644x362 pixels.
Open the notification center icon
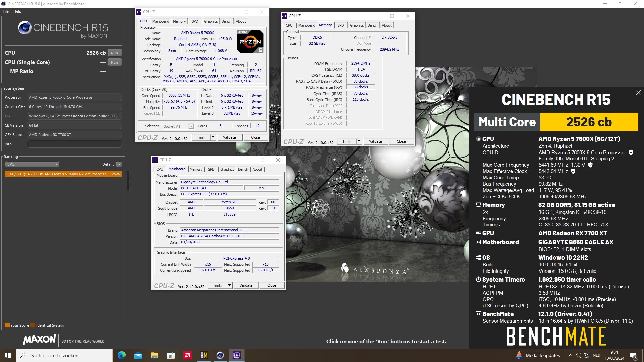(633, 355)
